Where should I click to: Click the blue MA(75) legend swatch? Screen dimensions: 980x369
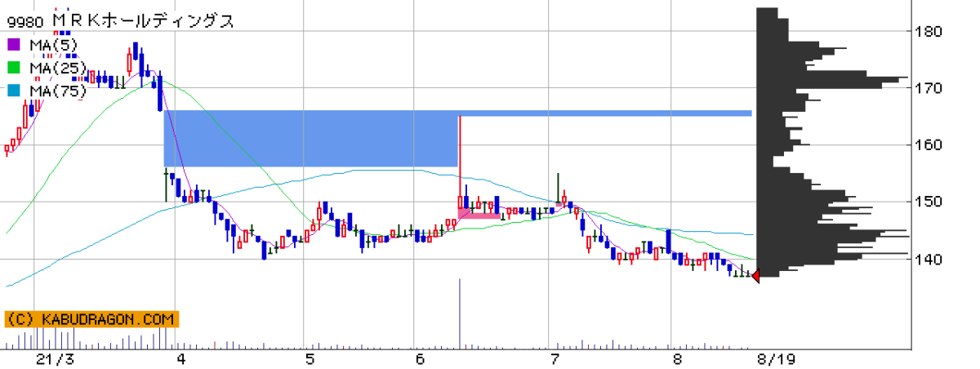click(15, 90)
